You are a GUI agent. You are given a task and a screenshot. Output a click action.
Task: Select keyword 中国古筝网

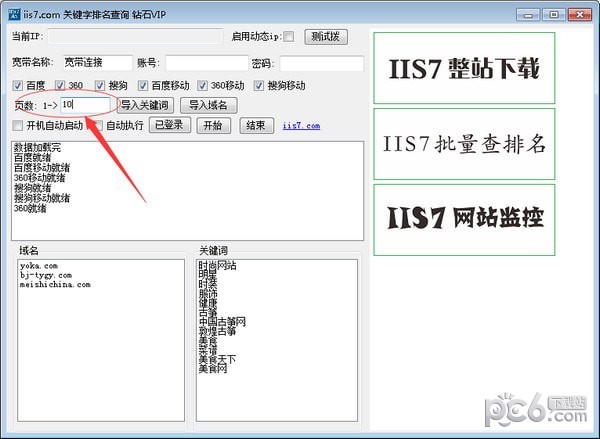pos(222,321)
